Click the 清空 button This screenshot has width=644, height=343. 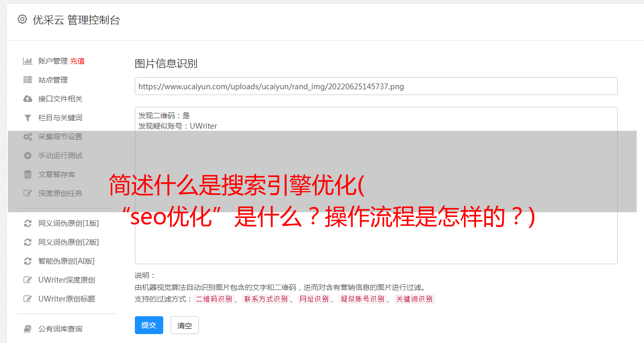[x=185, y=325]
